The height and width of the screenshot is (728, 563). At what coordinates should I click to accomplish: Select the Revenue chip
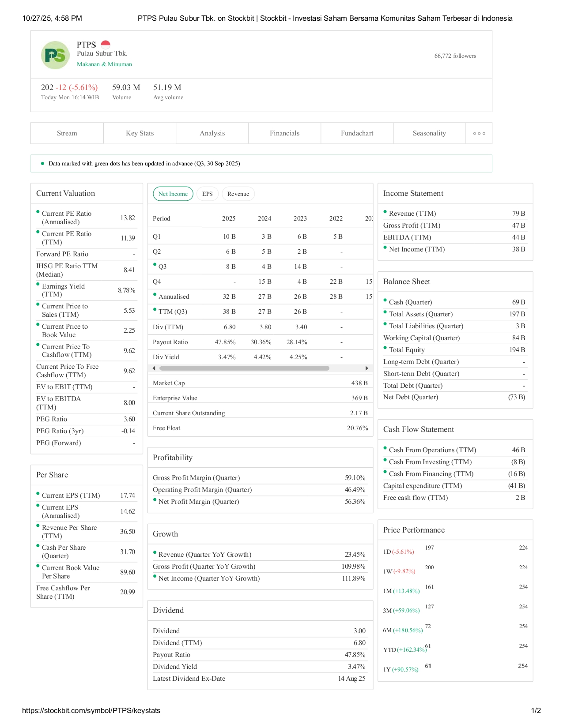point(238,194)
